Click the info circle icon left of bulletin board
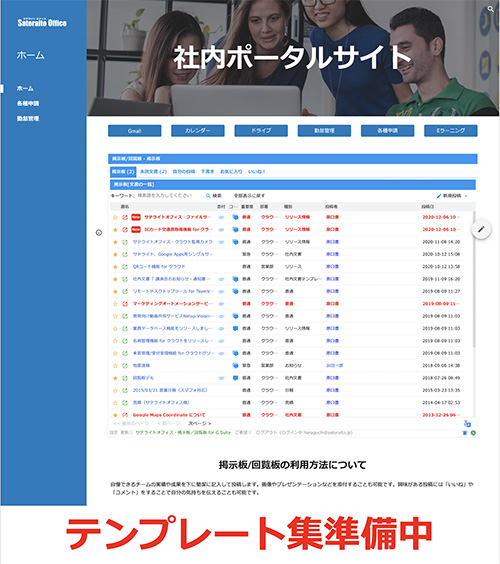 click(x=99, y=233)
